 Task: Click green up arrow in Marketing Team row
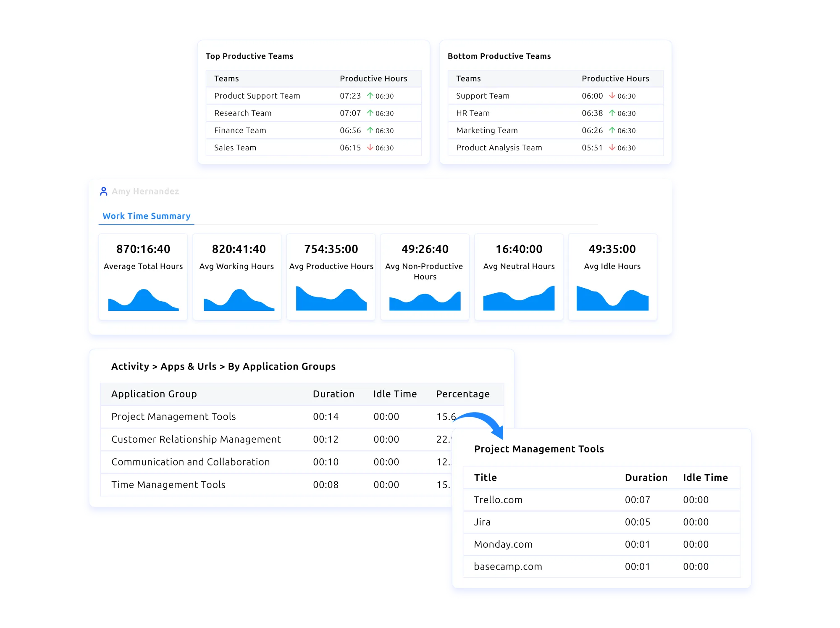(x=612, y=130)
